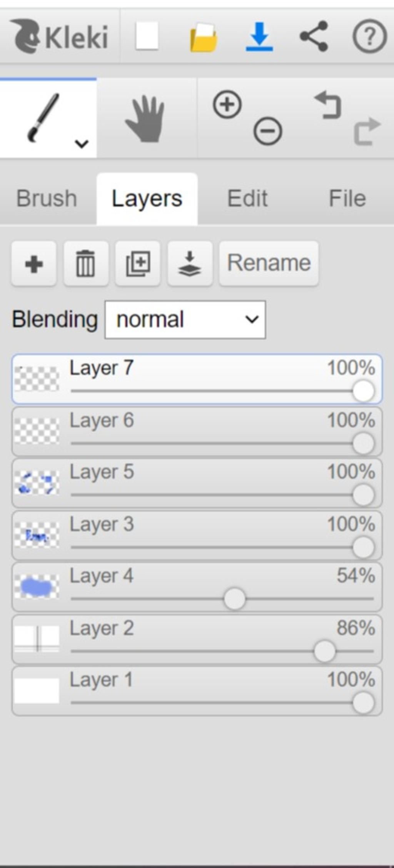
Task: Create a new blank image
Action: click(147, 36)
